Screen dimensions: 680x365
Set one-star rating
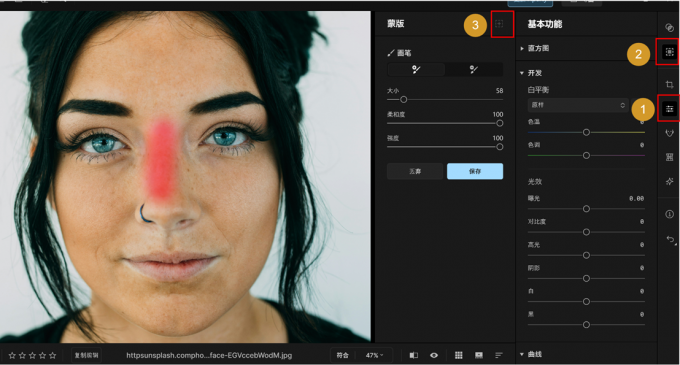click(x=12, y=355)
